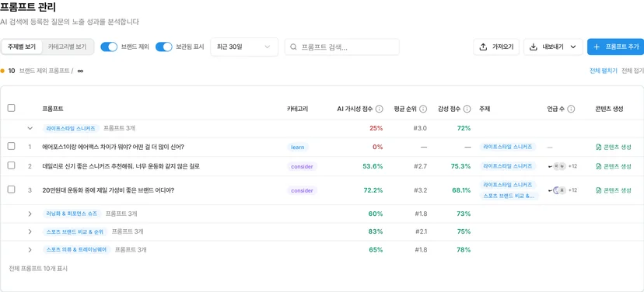Click the 가져오기 button
The image size is (644, 292).
pos(496,47)
